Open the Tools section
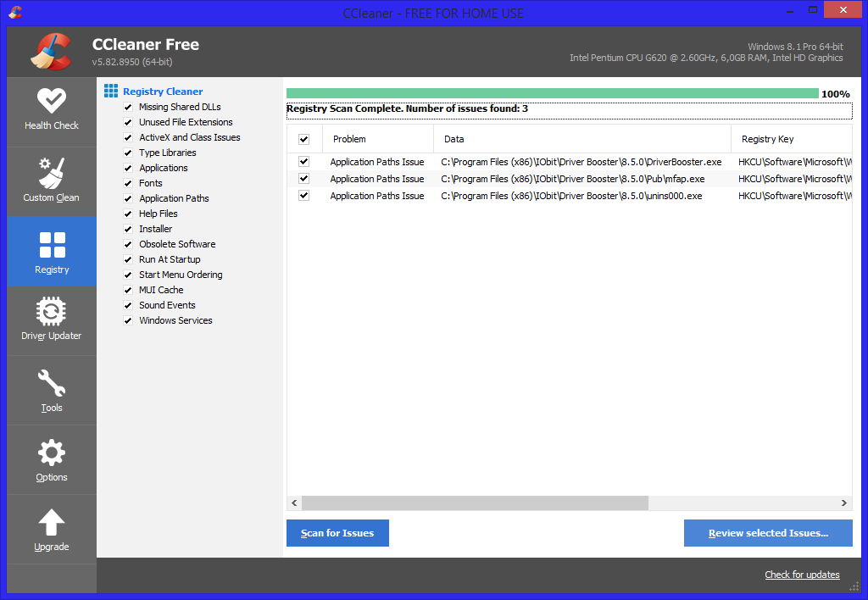Screen dimensions: 868x600 [52, 390]
